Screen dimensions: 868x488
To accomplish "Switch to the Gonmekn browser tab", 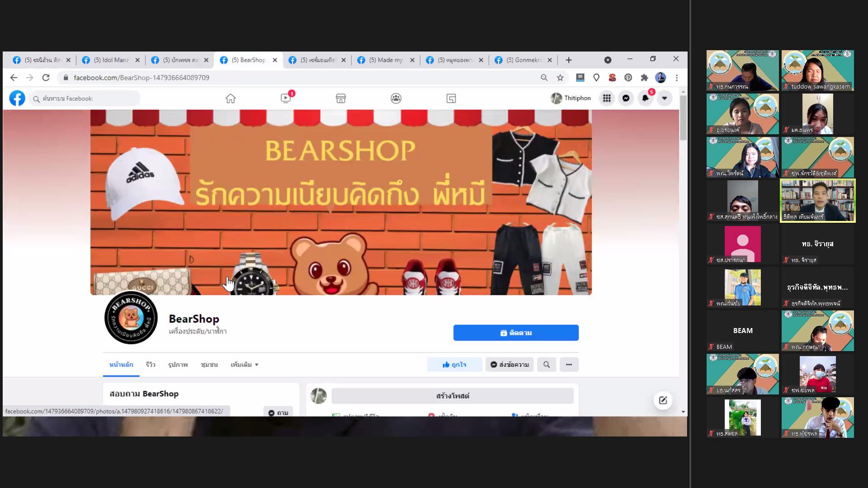I will [x=523, y=60].
